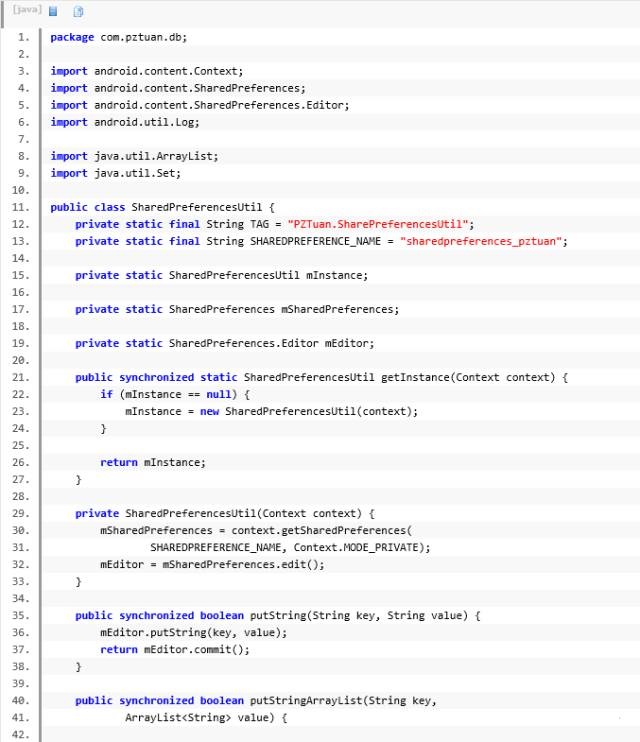Click the SharedPreferences.Editor mEditor declaration
Image resolution: width=640 pixels, height=742 pixels.
click(224, 343)
